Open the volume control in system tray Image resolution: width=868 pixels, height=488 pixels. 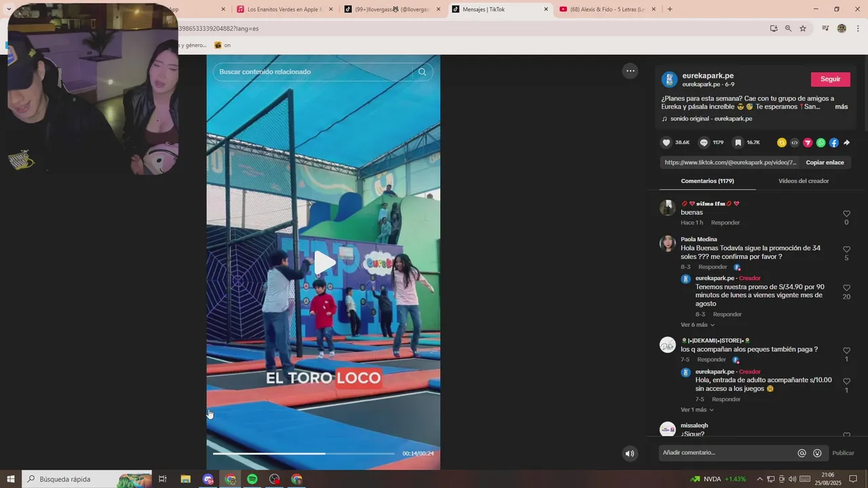click(792, 479)
